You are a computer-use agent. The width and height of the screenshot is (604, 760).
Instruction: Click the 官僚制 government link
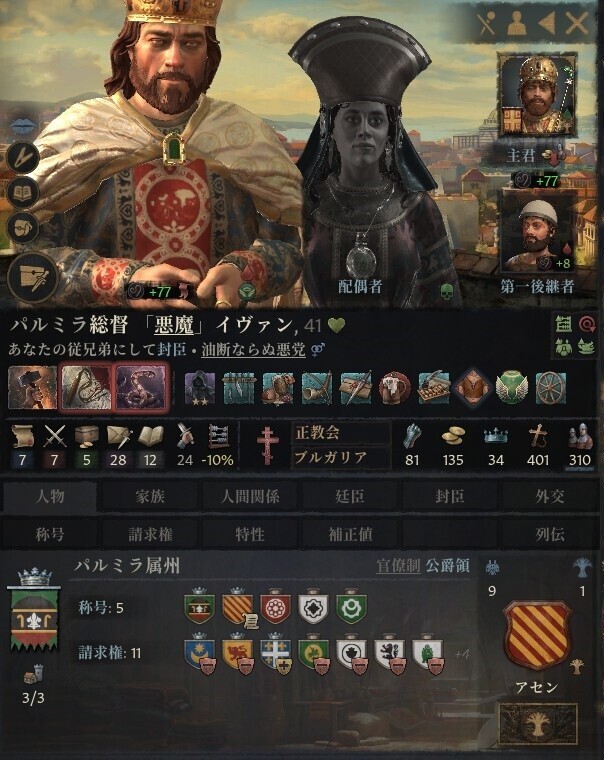point(398,565)
